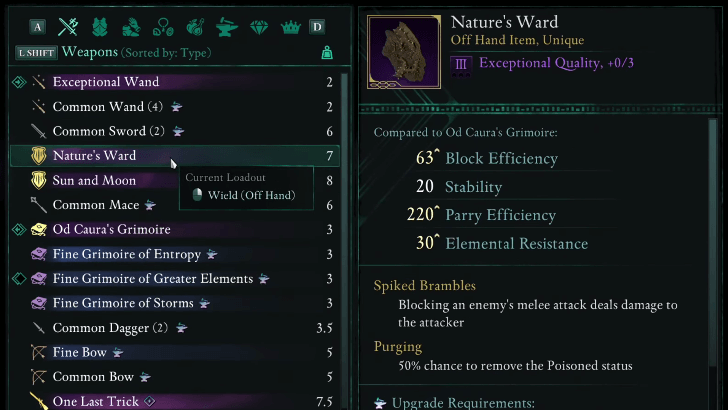Viewport: 728px width, 410px height.
Task: Switch to the rings and amulets category
Action: pyautogui.click(x=163, y=26)
